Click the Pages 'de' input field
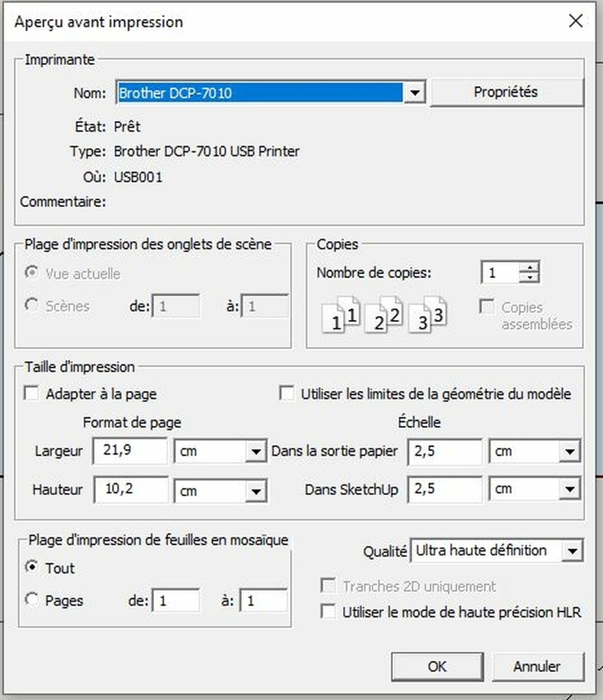 coord(176,600)
